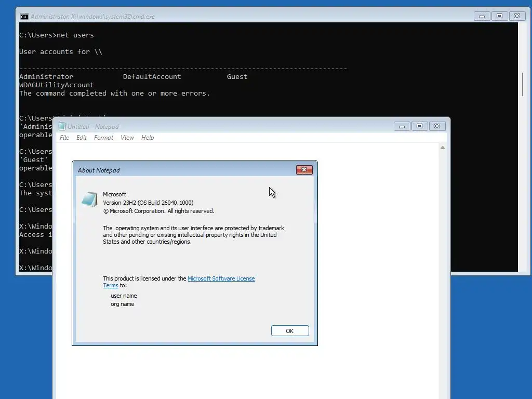532x399 pixels.
Task: Click the Notepad icon in the About dialog
Action: click(x=89, y=199)
